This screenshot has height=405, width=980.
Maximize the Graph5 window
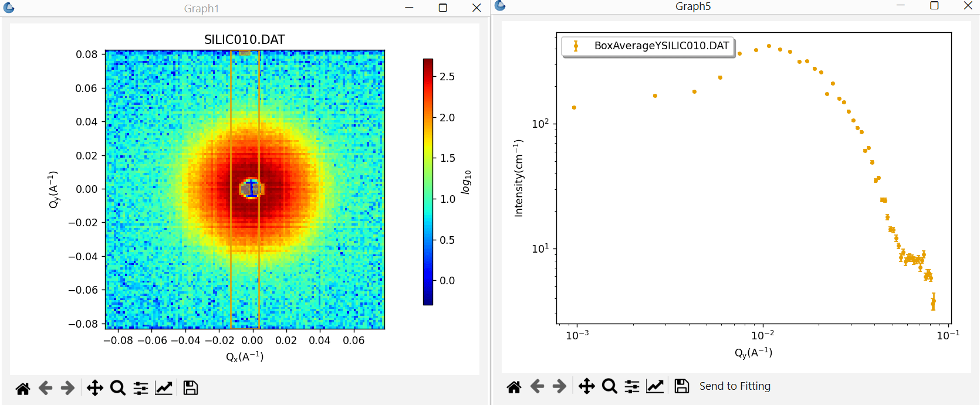click(934, 6)
